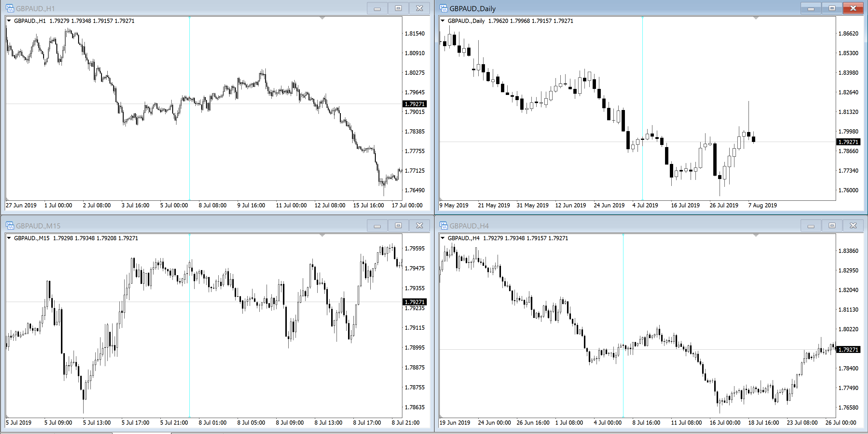Click the GBPAUD,Daily chart window icon
The height and width of the screenshot is (434, 868).
(443, 8)
